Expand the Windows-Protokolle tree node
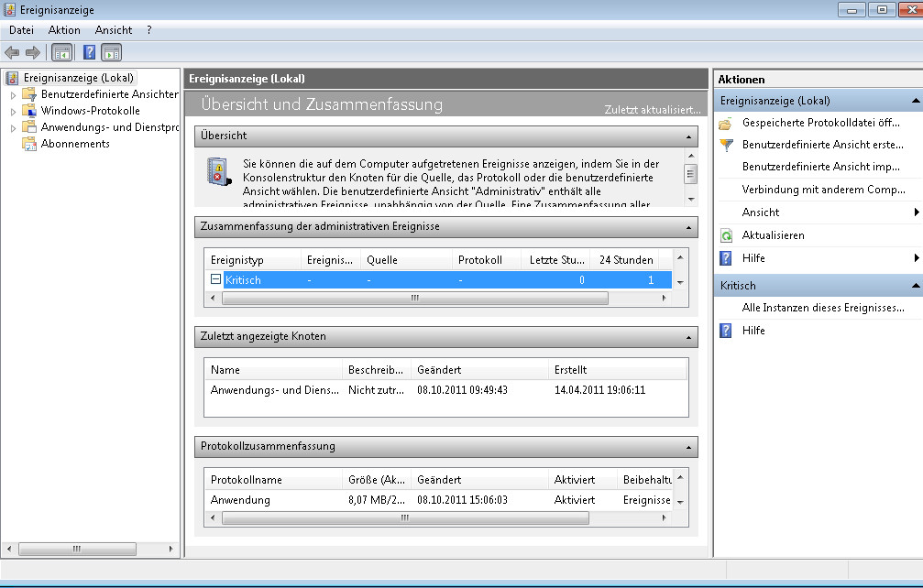The image size is (923, 588). [13, 111]
